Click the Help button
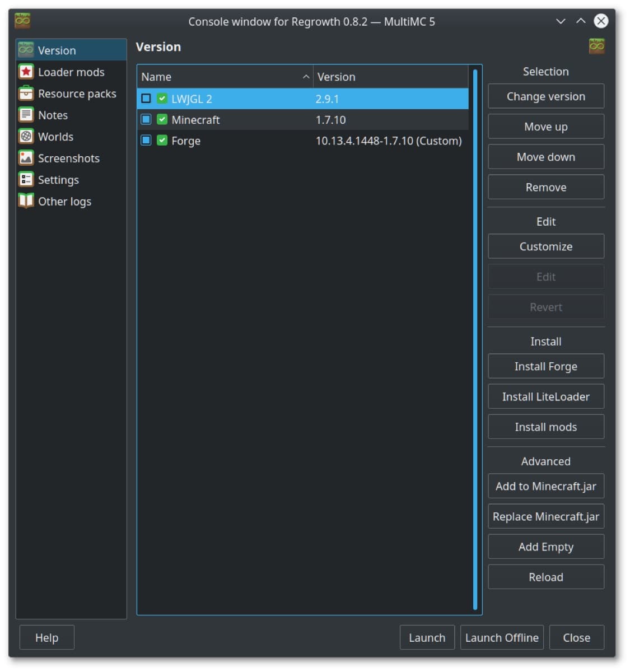 tap(46, 637)
